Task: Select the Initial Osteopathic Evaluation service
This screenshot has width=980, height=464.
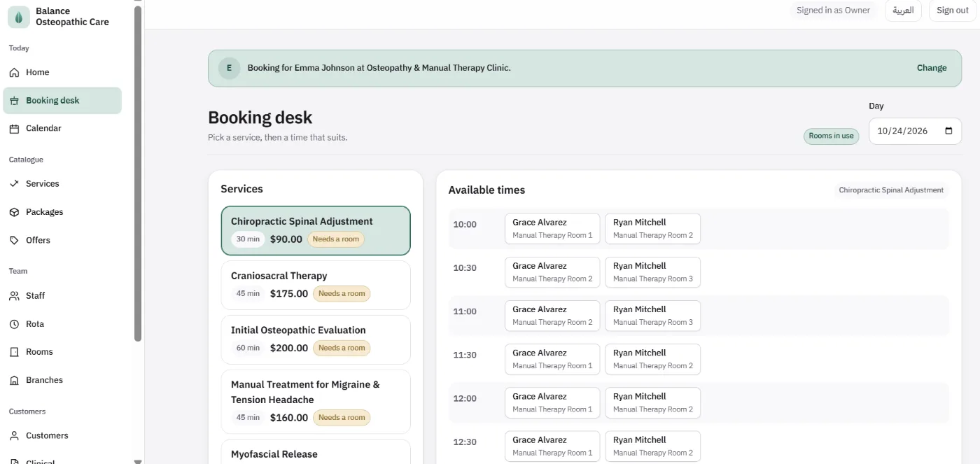Action: (x=316, y=339)
